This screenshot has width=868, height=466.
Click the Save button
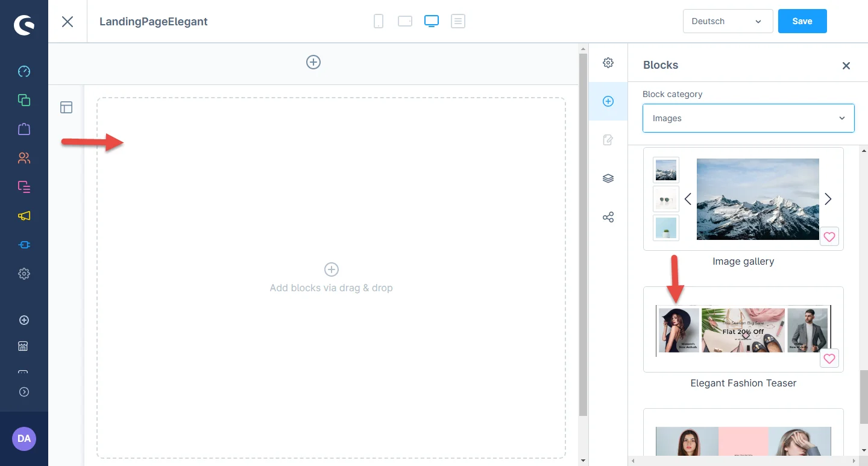802,21
